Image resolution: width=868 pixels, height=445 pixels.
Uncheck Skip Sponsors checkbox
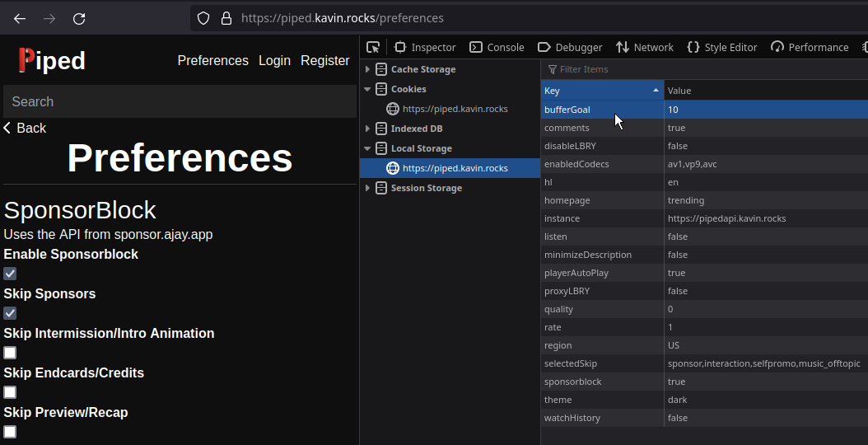pyautogui.click(x=10, y=313)
